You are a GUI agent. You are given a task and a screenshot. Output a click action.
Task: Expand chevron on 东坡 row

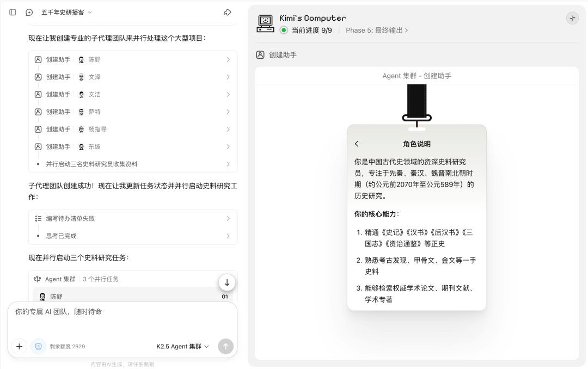(228, 146)
